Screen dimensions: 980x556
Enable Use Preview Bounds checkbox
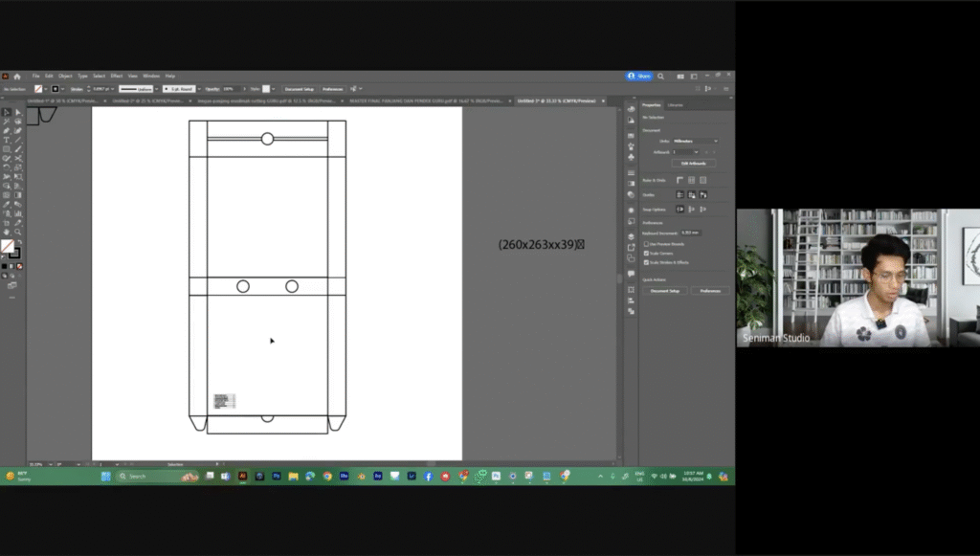coord(646,243)
